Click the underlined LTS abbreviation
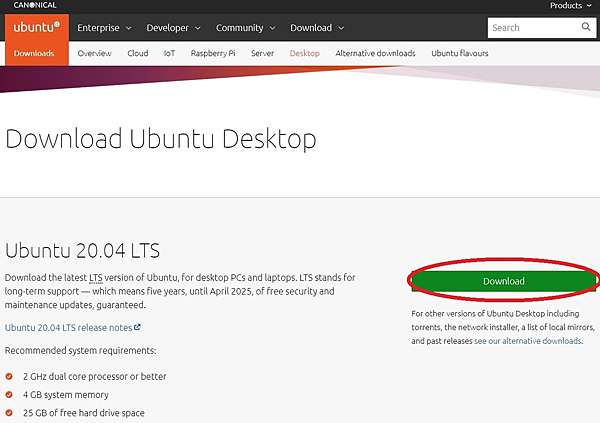 pos(96,278)
